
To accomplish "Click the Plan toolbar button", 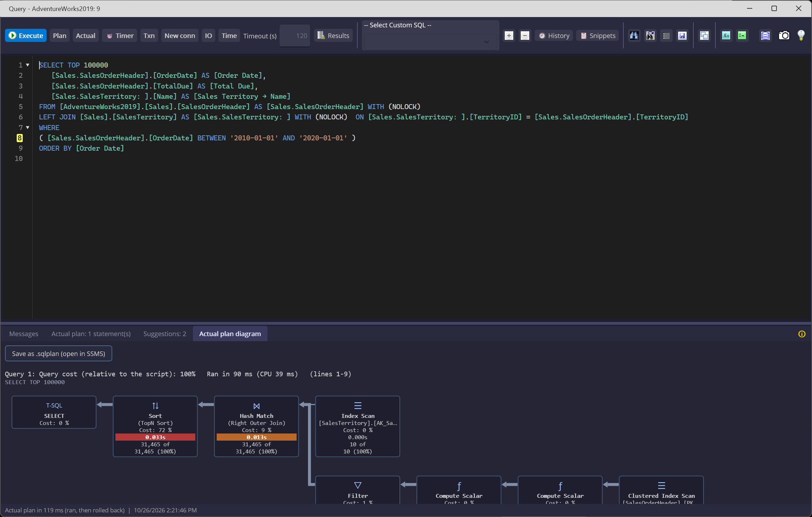I will pyautogui.click(x=59, y=36).
